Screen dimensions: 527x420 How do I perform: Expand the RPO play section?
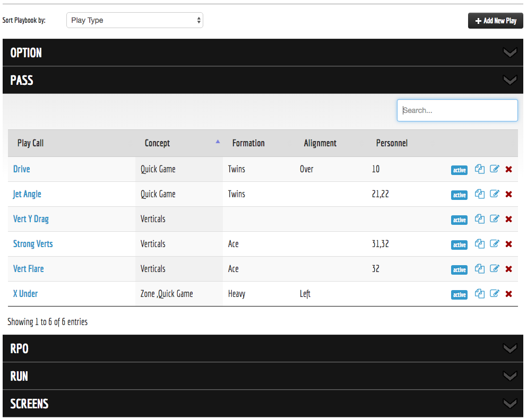pos(263,348)
